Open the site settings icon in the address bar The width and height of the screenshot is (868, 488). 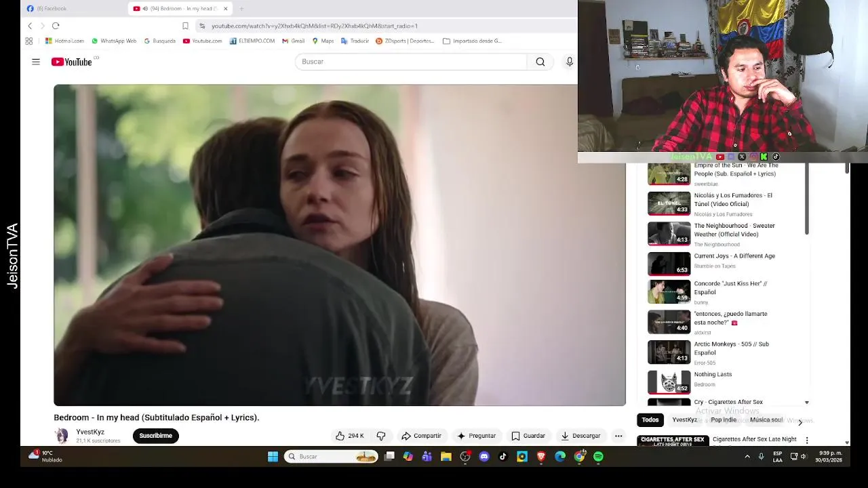(202, 26)
